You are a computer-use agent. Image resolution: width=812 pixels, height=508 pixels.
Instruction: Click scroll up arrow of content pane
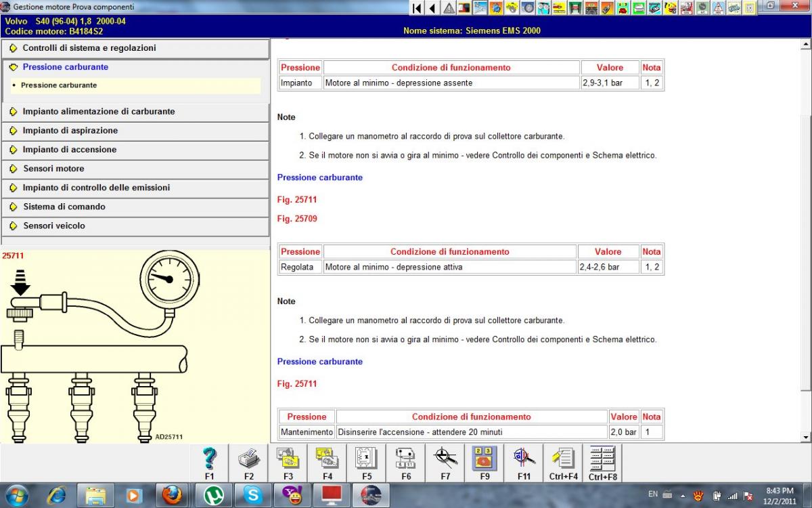tap(805, 45)
